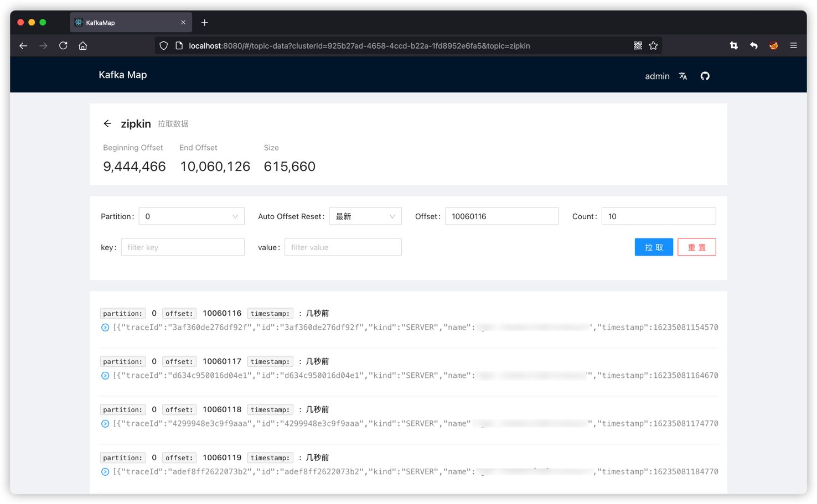This screenshot has height=504, width=817.
Task: Click the filter key input box
Action: pos(183,247)
